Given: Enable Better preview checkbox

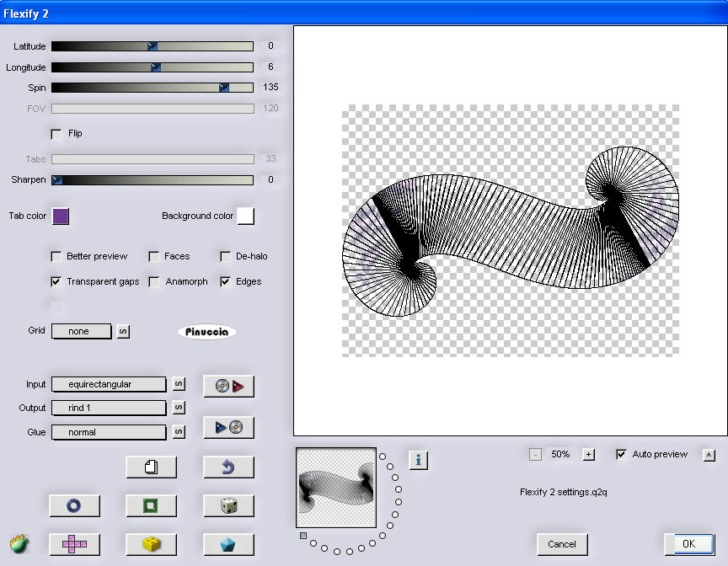Looking at the screenshot, I should (56, 257).
